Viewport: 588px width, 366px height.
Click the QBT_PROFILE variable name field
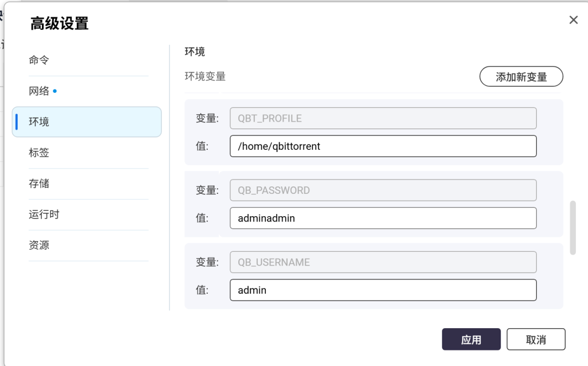pyautogui.click(x=382, y=118)
